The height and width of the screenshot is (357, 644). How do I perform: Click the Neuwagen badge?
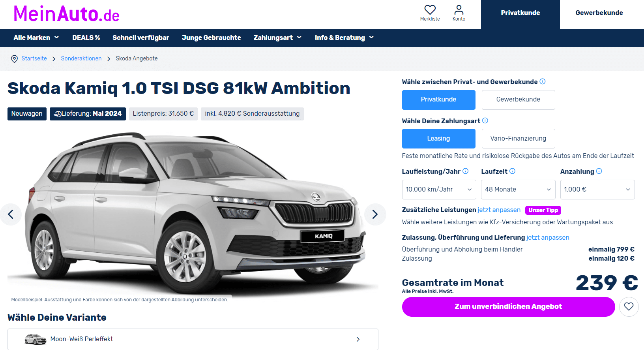[27, 114]
